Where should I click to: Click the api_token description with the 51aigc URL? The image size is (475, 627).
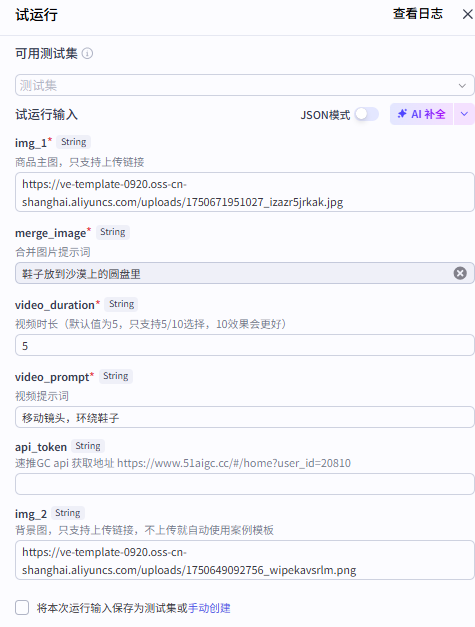(x=183, y=463)
